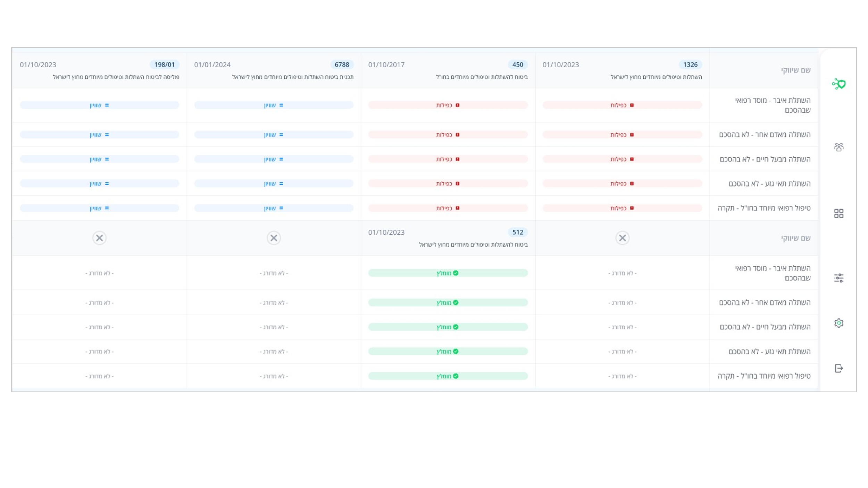The width and height of the screenshot is (868, 488).
Task: Open the settings gear icon
Action: 839,323
